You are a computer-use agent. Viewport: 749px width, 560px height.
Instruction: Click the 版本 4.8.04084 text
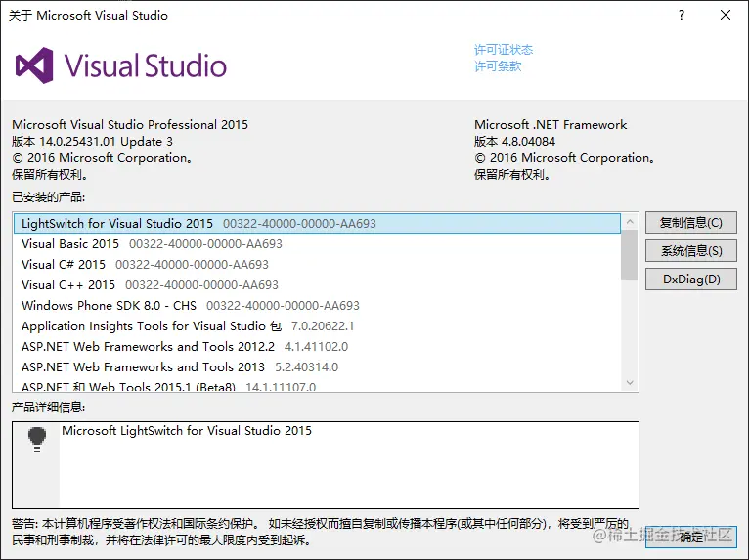pyautogui.click(x=514, y=142)
